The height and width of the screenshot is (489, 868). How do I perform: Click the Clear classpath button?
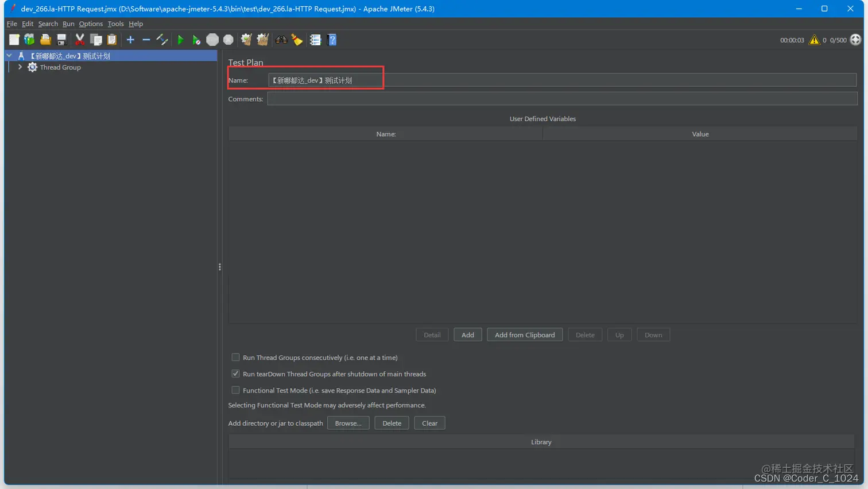click(429, 423)
